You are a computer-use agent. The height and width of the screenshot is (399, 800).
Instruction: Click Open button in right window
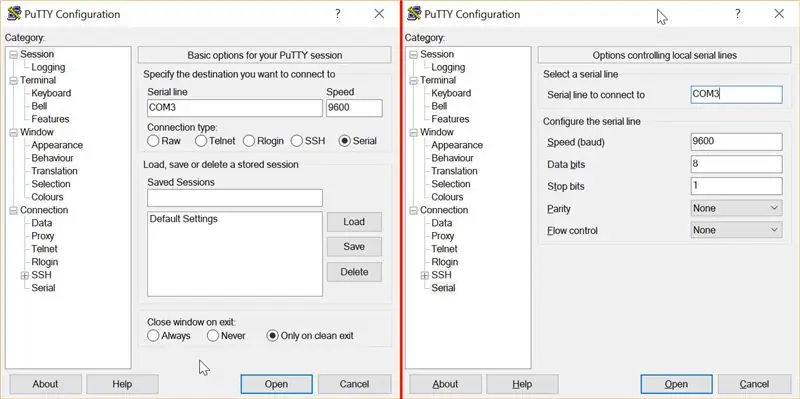click(677, 384)
